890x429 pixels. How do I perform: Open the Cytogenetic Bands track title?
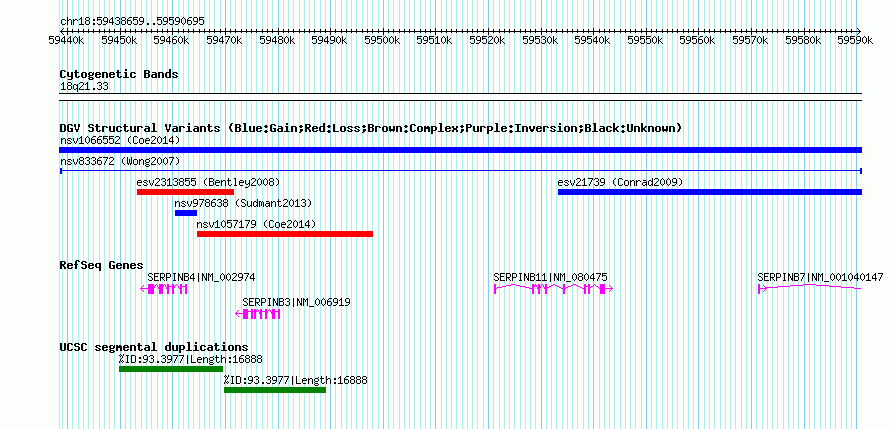(119, 74)
